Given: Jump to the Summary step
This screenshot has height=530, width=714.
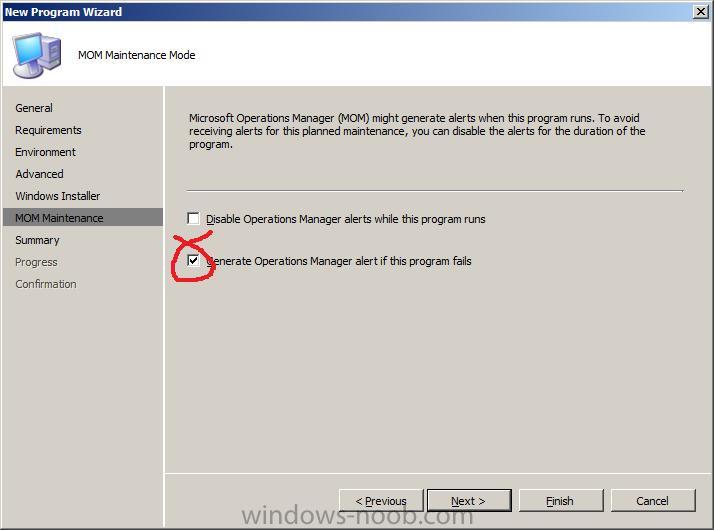Looking at the screenshot, I should 37,240.
